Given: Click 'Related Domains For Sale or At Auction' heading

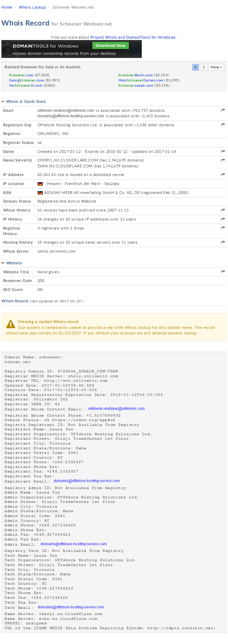Looking at the screenshot, I should point(42,67).
